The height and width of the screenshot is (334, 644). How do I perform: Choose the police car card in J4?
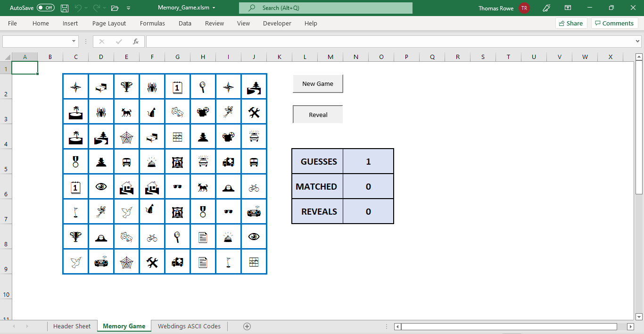pos(254,137)
